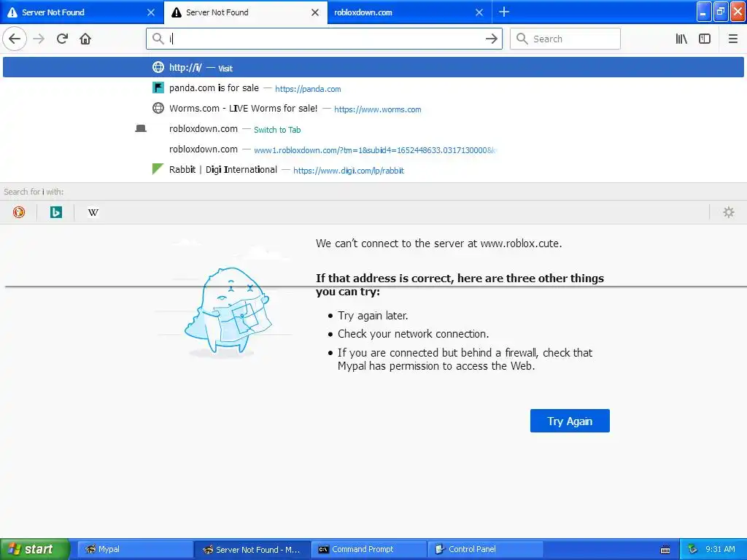Click the tab icon beside robloxdown.com suggestion
This screenshot has height=560, width=747.
tap(141, 128)
